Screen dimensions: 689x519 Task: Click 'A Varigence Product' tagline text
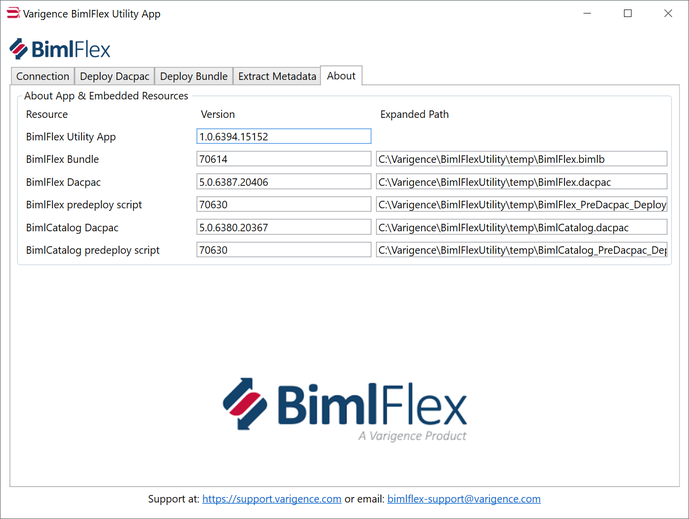point(412,436)
